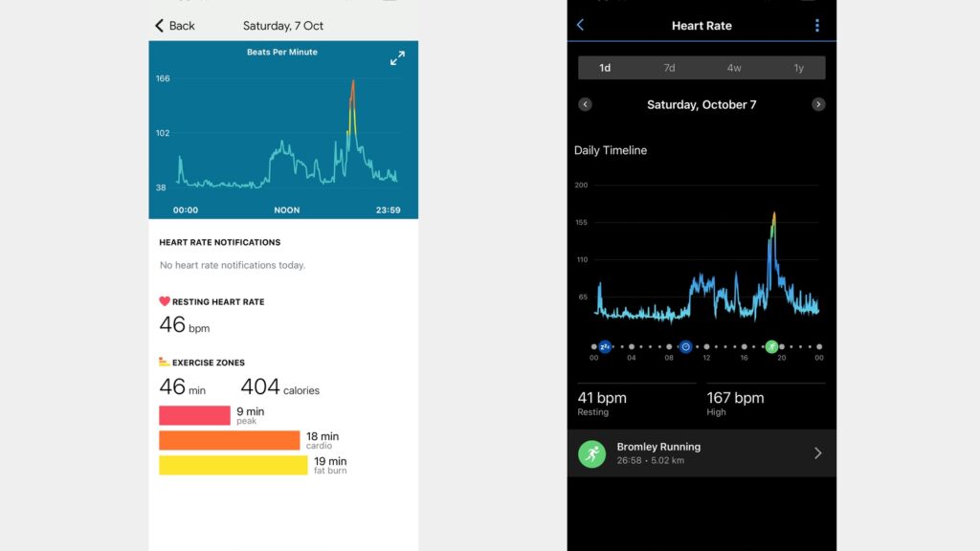The height and width of the screenshot is (551, 980).
Task: Select the 4w time range tab
Action: [734, 68]
